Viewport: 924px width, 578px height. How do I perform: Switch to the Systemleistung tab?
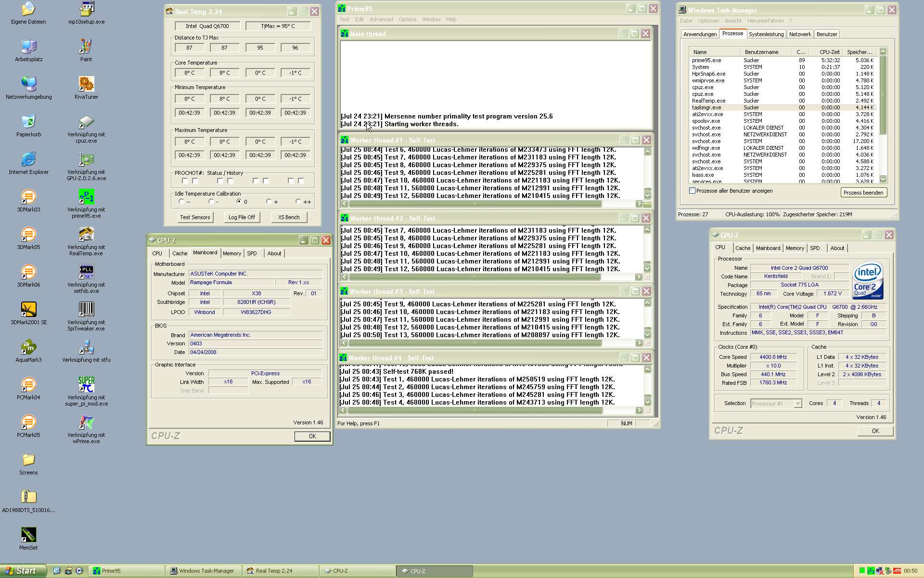766,34
